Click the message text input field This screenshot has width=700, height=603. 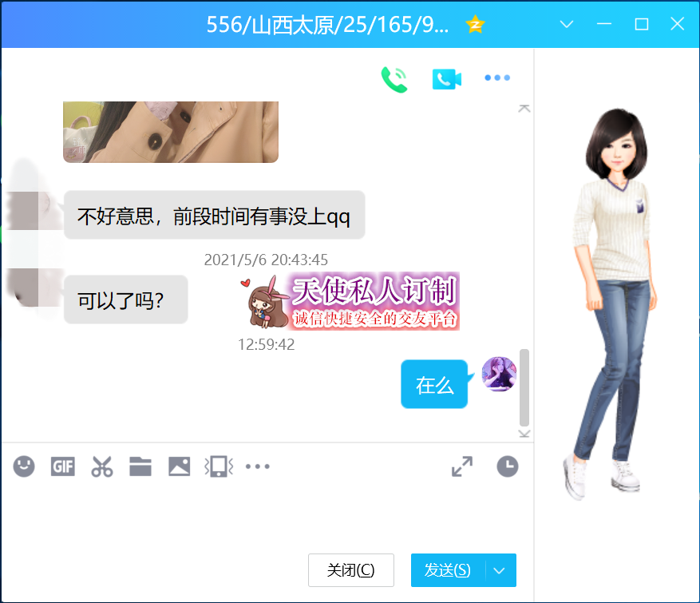click(x=263, y=515)
